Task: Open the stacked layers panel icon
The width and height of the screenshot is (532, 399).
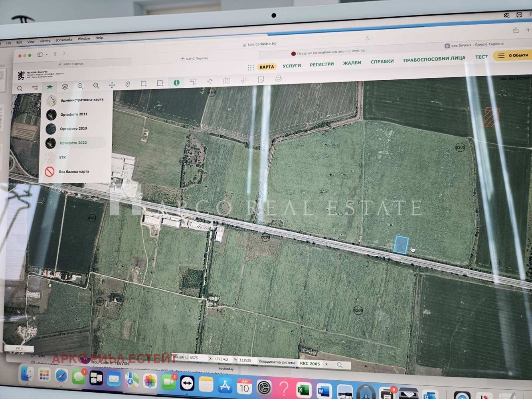Action: 65,87
